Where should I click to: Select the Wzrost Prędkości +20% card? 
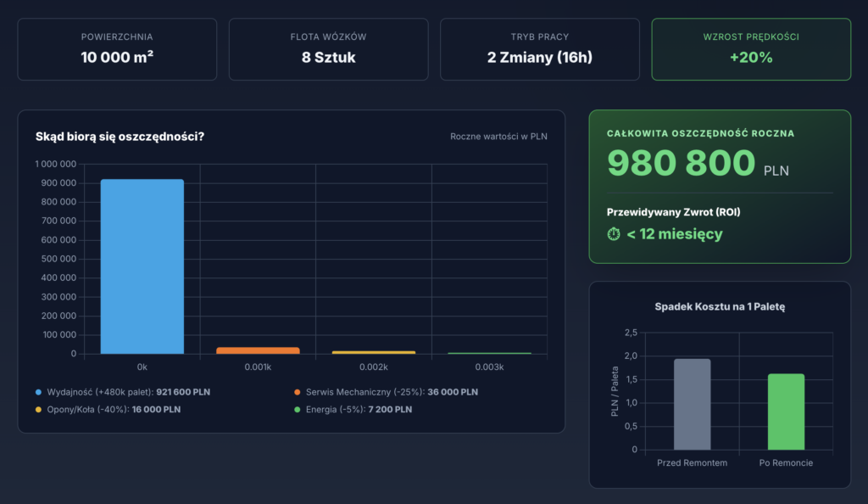[750, 49]
